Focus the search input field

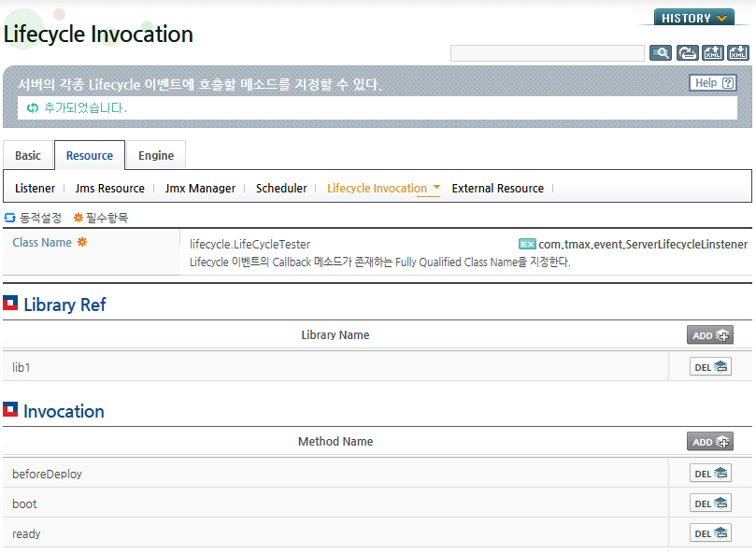(548, 53)
